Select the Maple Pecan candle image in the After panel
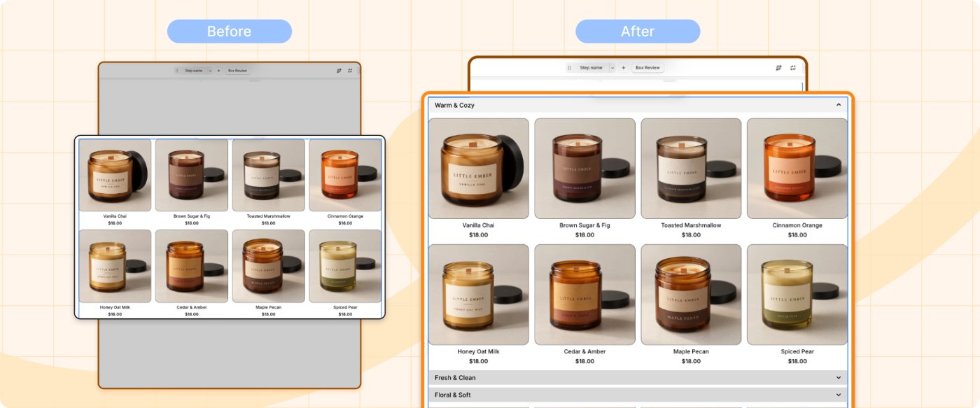Screen dimensions: 980x408 click(x=691, y=295)
